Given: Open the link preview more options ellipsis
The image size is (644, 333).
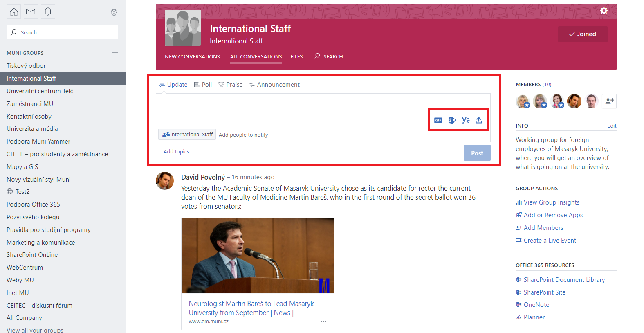Looking at the screenshot, I should [x=323, y=322].
